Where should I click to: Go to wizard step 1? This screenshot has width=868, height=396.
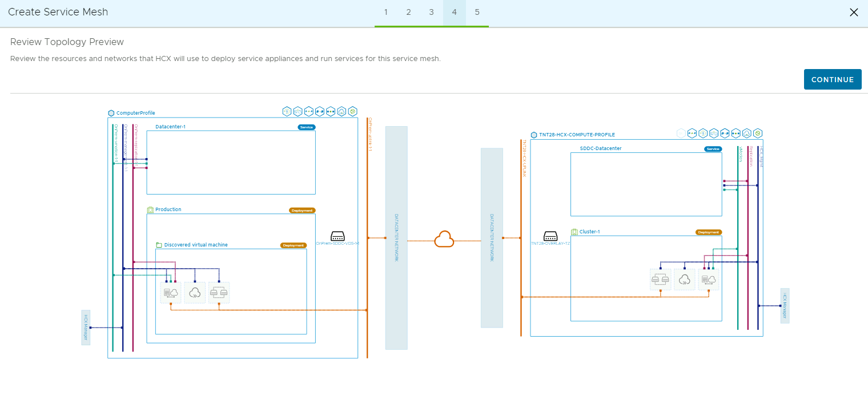(x=386, y=13)
